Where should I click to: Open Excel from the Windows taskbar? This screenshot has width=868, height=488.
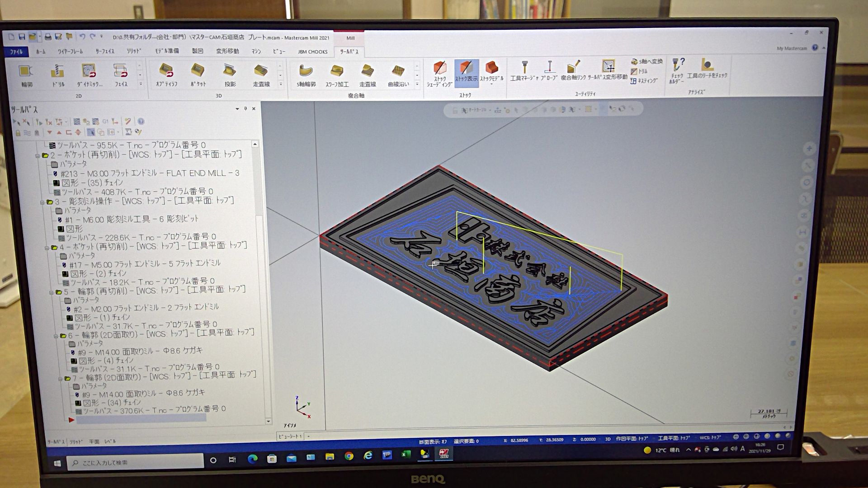click(x=406, y=455)
